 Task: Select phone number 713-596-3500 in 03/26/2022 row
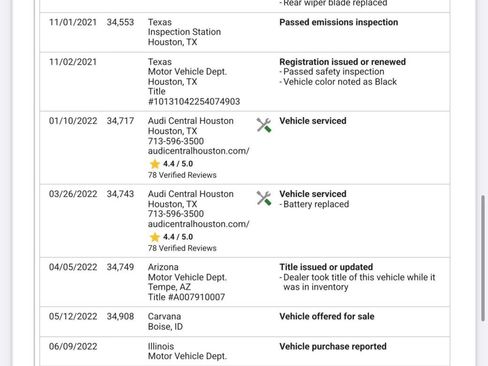[176, 214]
